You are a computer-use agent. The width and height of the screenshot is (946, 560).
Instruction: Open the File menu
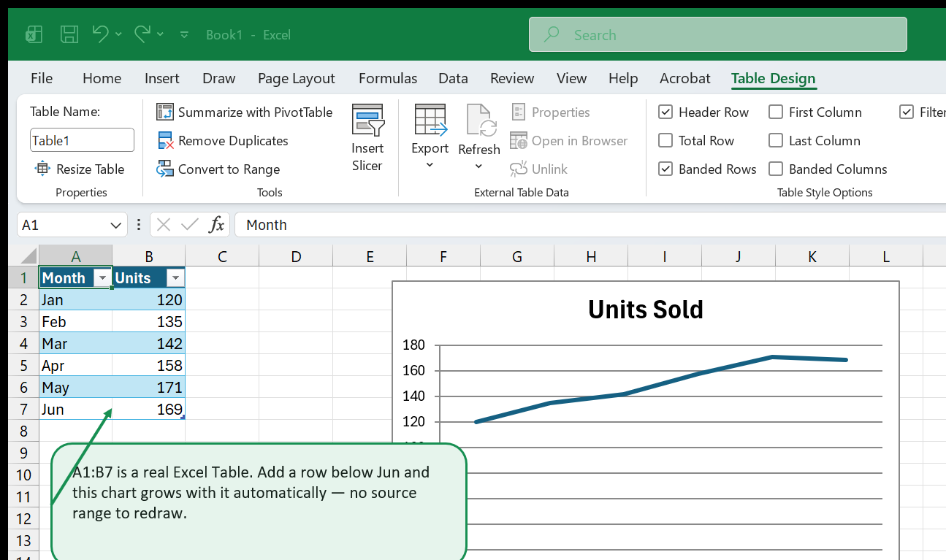click(x=42, y=78)
